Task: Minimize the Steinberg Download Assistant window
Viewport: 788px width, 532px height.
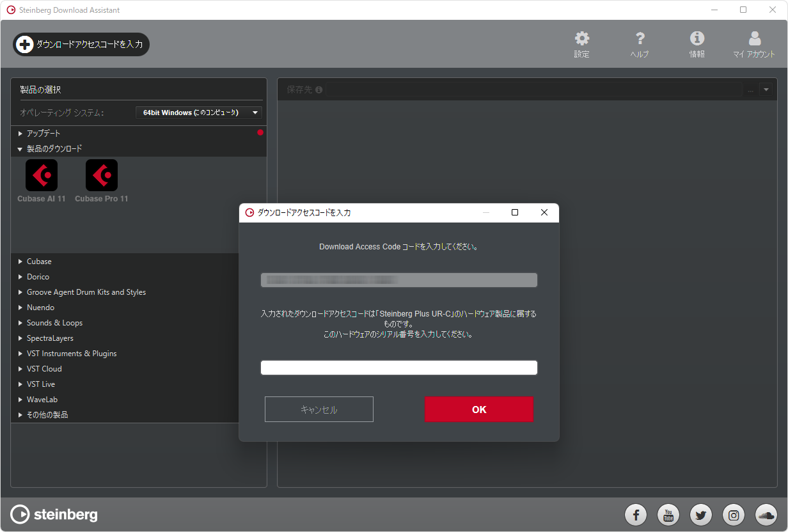Action: [714, 10]
